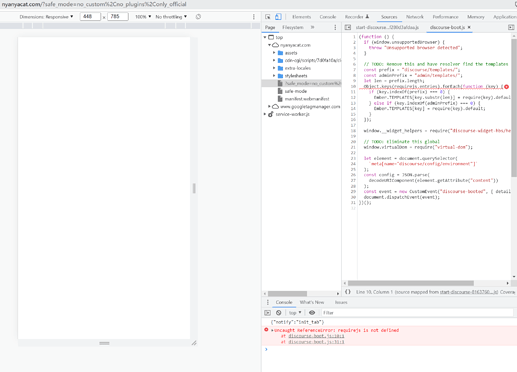Open the start-discourse source mapped link
The image size is (517, 372).
469,292
